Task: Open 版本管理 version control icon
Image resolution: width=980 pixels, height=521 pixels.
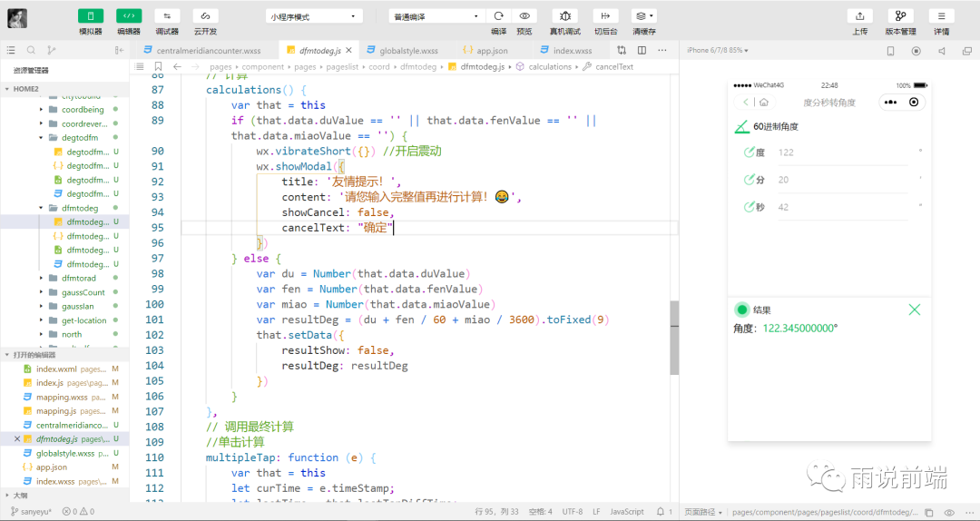Action: [x=899, y=15]
